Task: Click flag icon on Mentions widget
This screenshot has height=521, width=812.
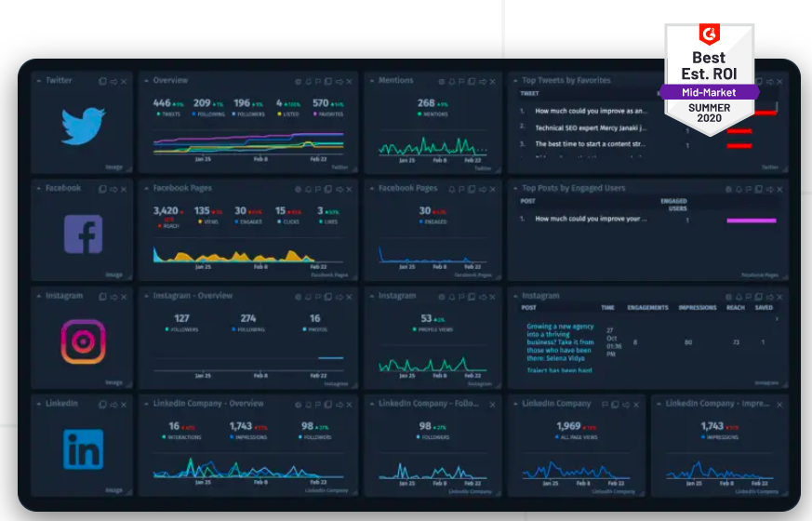Action: tap(461, 81)
